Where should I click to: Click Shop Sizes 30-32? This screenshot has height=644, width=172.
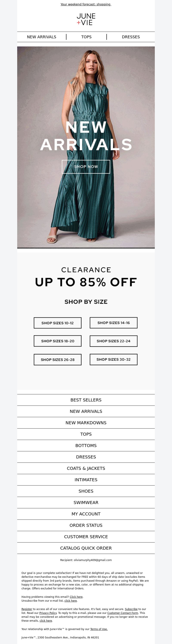[x=114, y=359]
